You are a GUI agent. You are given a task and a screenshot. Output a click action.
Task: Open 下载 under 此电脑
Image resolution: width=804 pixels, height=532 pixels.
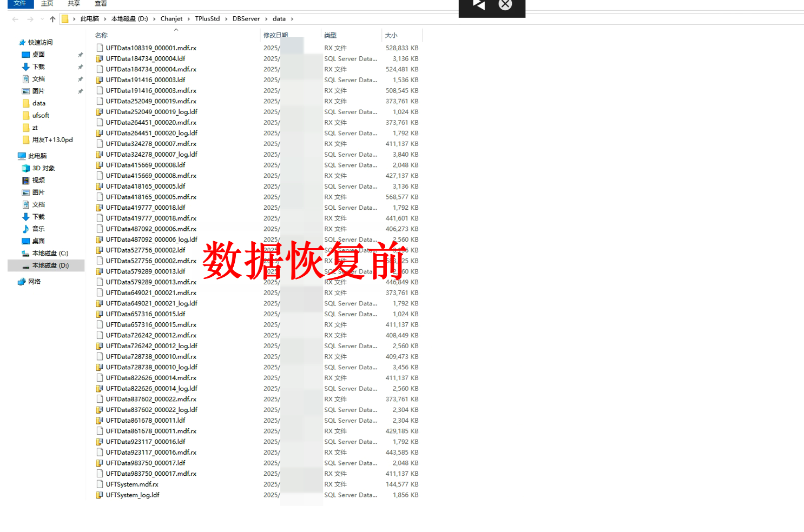(38, 217)
